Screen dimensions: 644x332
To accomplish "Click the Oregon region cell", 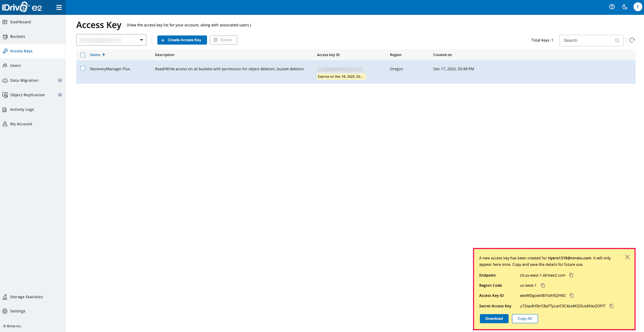I will 396,69.
